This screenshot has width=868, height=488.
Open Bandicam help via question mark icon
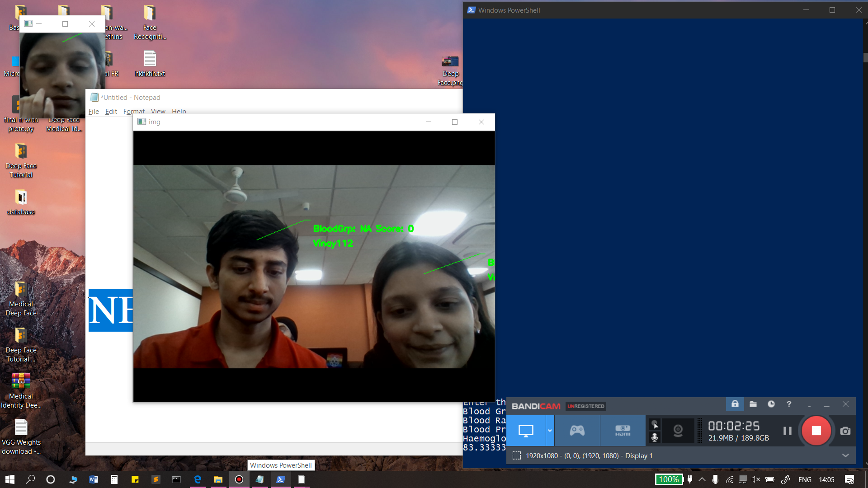[x=789, y=404]
